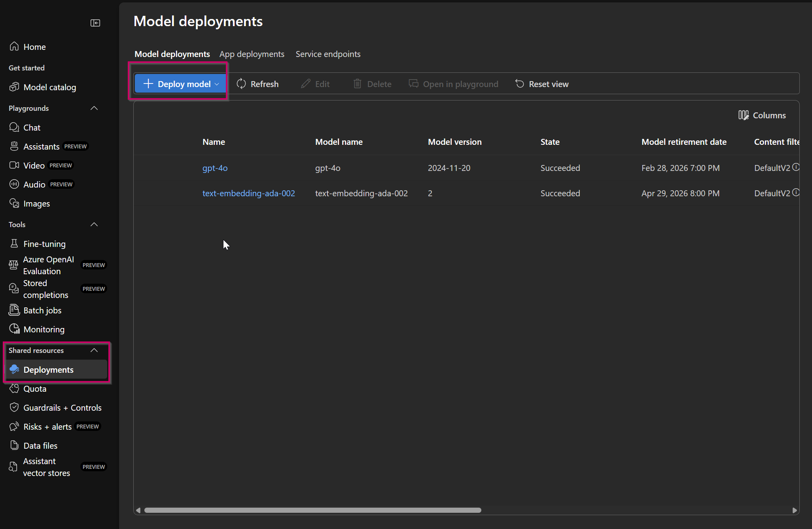This screenshot has height=529, width=812.
Task: Click 'Feb 28, 2026 7:00 PM' cell
Action: click(680, 168)
